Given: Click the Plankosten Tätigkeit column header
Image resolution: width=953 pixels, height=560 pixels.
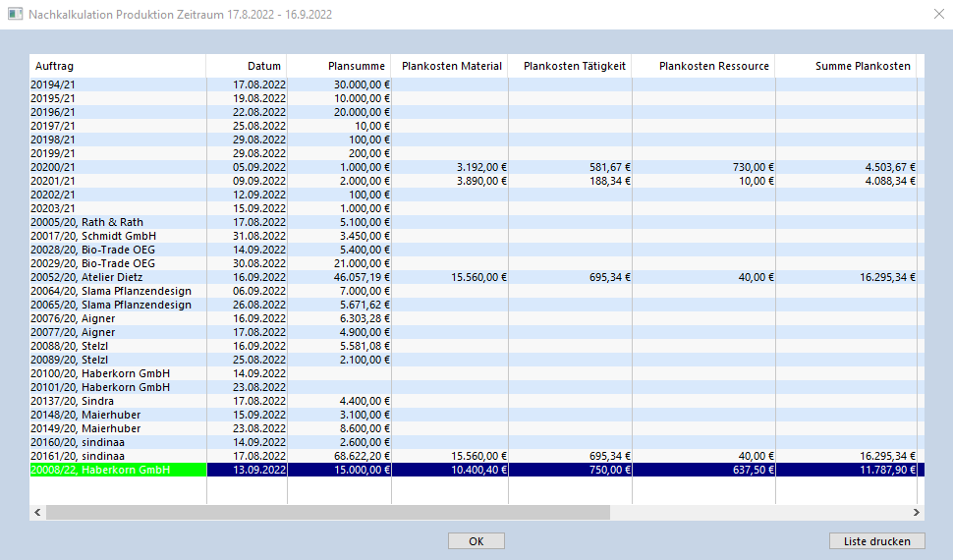Looking at the screenshot, I should 570,66.
